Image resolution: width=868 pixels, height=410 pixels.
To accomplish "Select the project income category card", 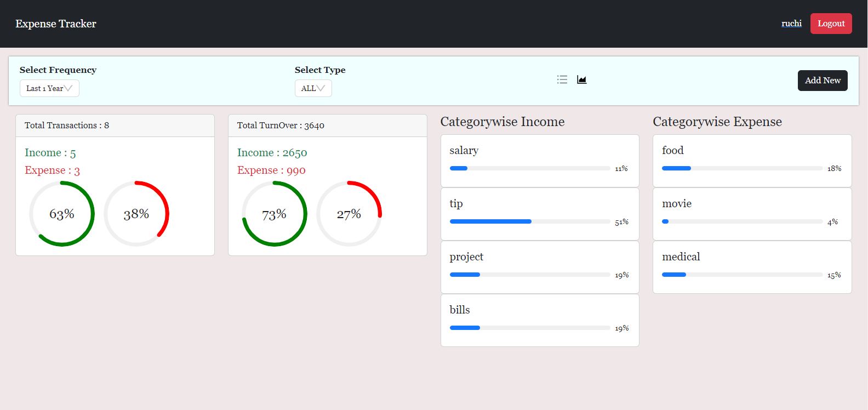I will pos(540,266).
